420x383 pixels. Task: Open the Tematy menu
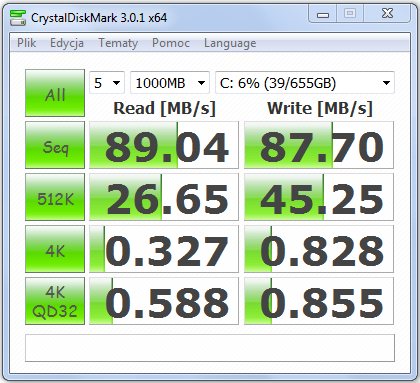point(118,43)
